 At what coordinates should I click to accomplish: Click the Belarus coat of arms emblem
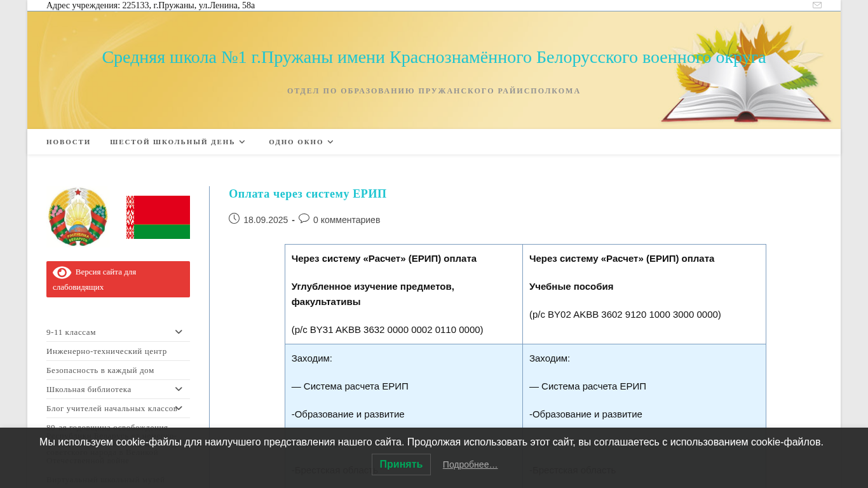coord(78,217)
